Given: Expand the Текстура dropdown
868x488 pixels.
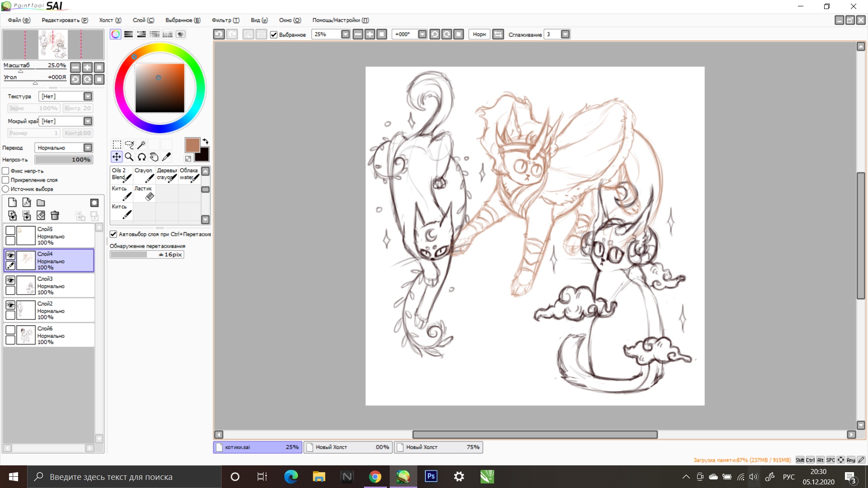Looking at the screenshot, I should click(88, 96).
